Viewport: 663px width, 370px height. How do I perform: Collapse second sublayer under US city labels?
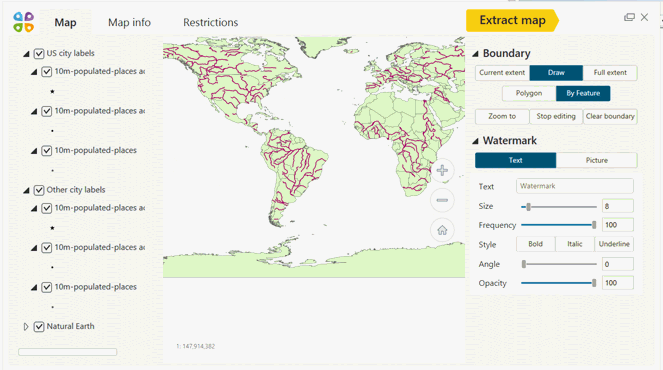34,112
